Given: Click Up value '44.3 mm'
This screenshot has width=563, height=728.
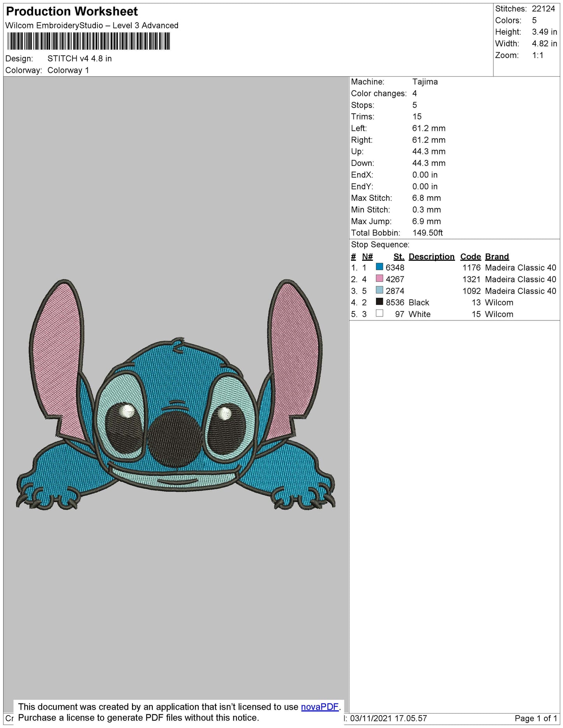Looking at the screenshot, I should tap(429, 151).
